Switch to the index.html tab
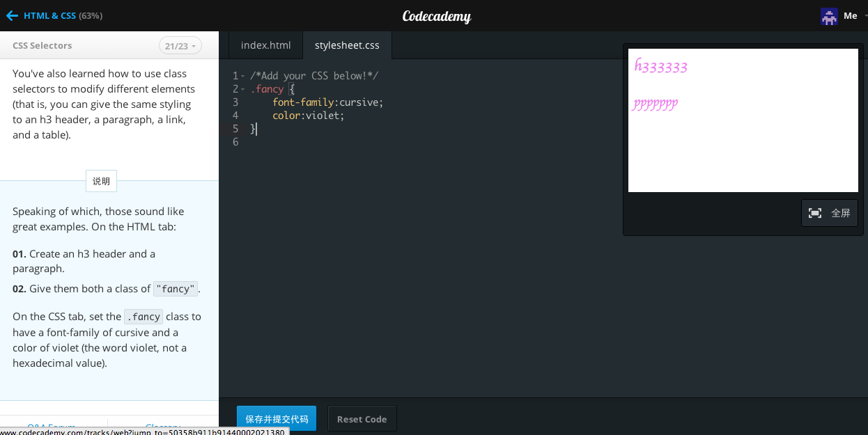The height and width of the screenshot is (435, 868). 265,45
